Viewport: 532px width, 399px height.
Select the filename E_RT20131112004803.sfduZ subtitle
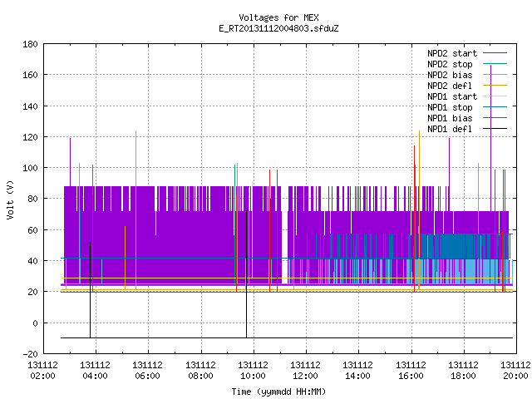(x=278, y=28)
